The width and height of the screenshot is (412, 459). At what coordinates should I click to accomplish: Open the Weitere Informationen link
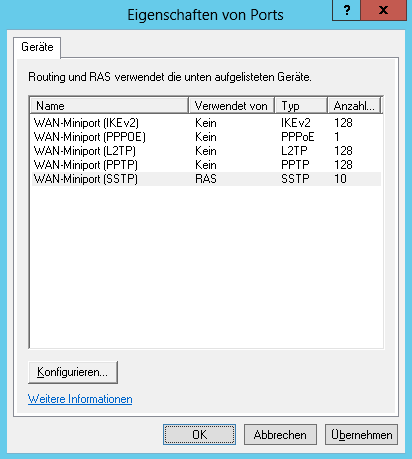pyautogui.click(x=80, y=399)
